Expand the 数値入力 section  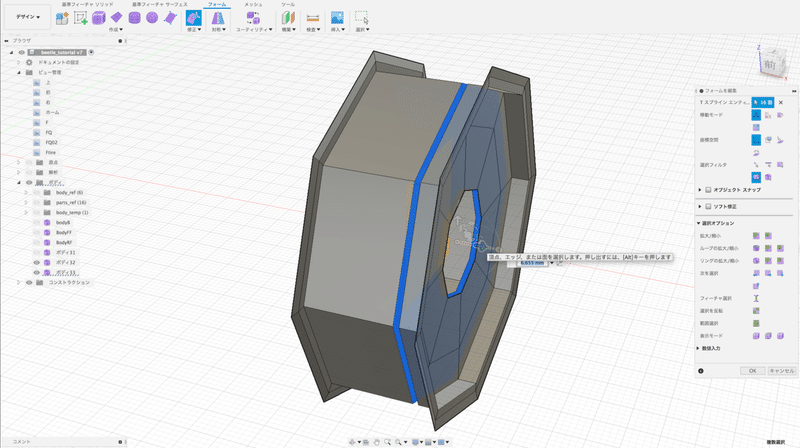[698, 349]
